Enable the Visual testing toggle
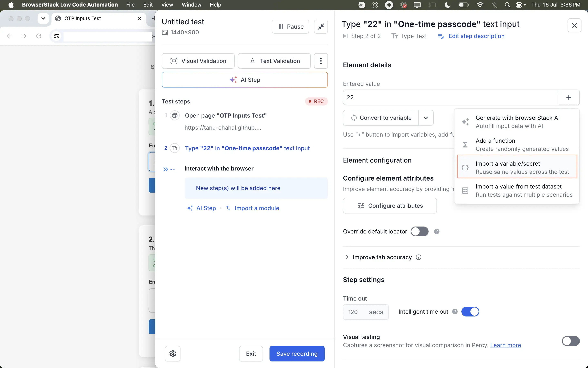This screenshot has height=368, width=588. coord(570,341)
